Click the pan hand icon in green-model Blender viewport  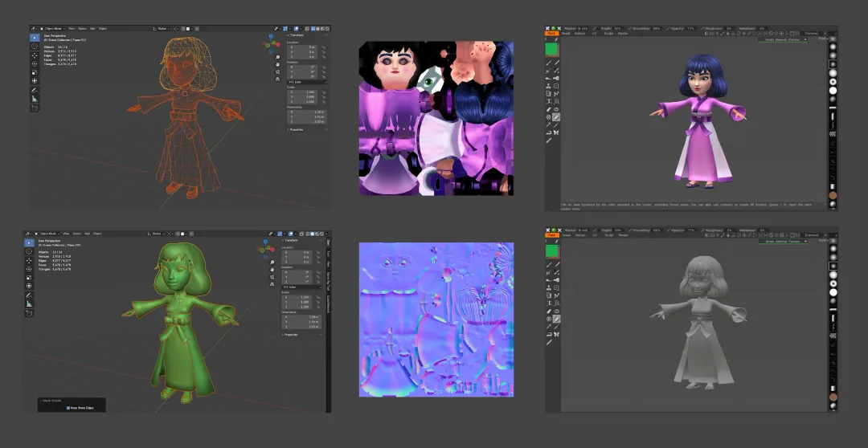272,269
